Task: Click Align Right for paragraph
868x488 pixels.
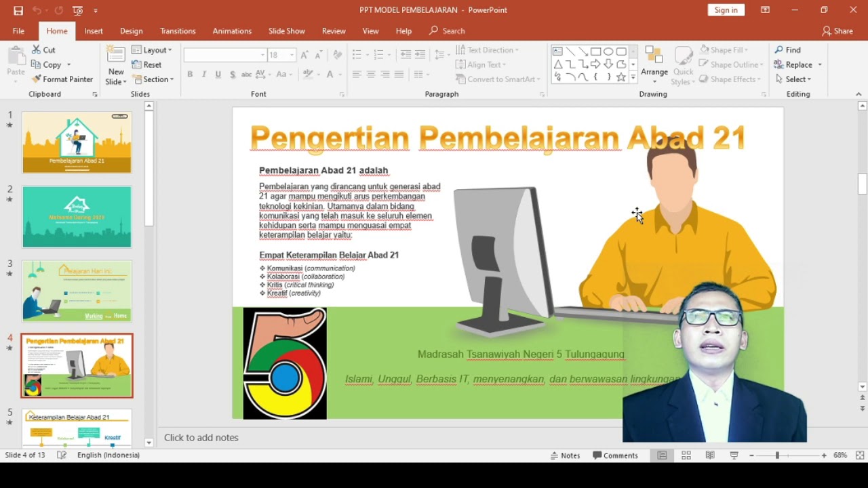Action: (385, 74)
